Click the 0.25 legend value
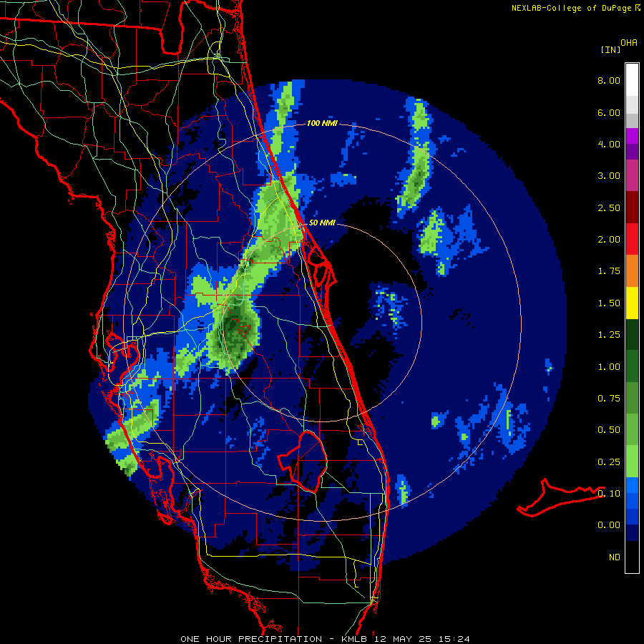 609,462
